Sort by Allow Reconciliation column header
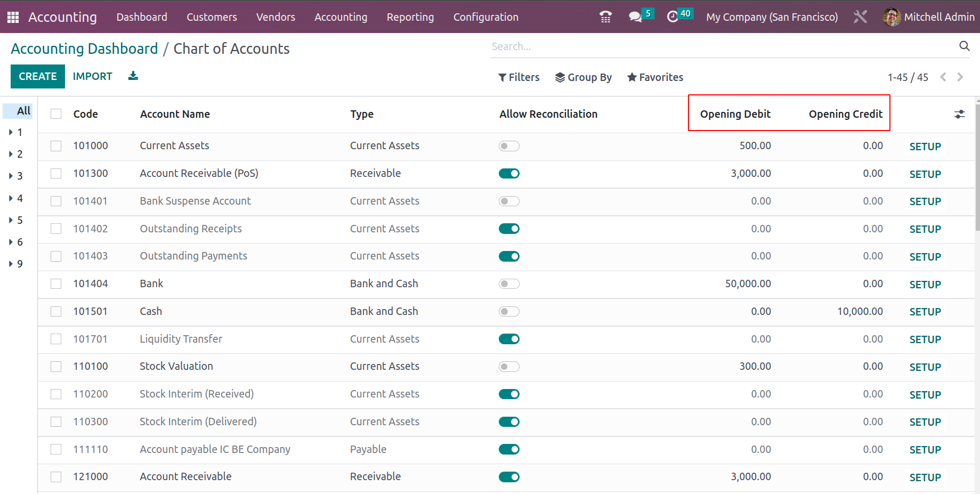 tap(548, 114)
